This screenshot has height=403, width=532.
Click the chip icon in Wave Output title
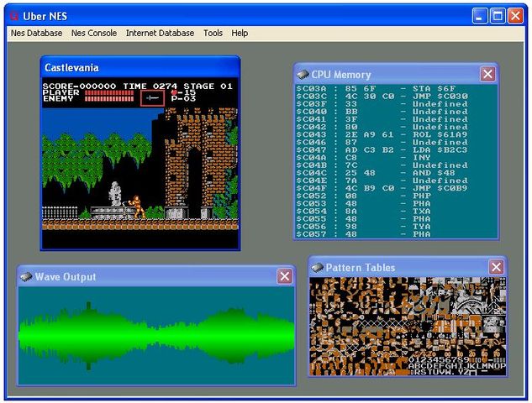pos(26,276)
